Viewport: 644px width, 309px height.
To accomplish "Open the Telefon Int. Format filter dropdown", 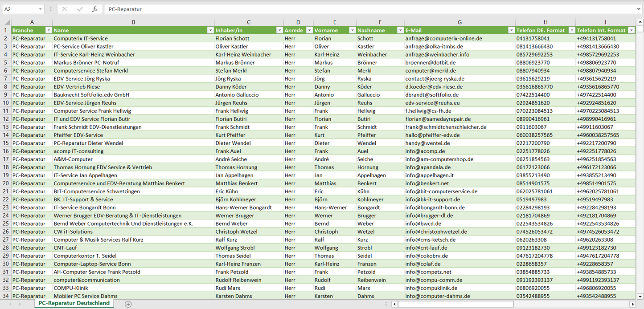I will pos(631,30).
